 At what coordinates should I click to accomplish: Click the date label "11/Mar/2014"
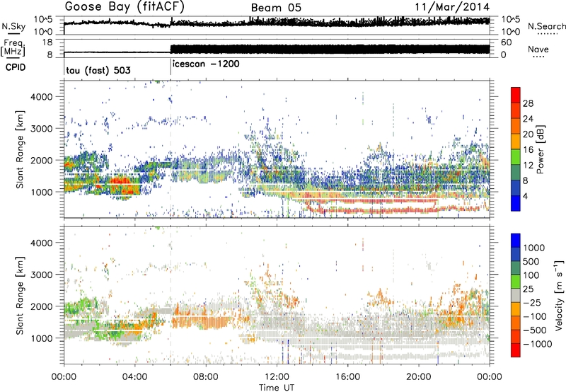(x=452, y=7)
